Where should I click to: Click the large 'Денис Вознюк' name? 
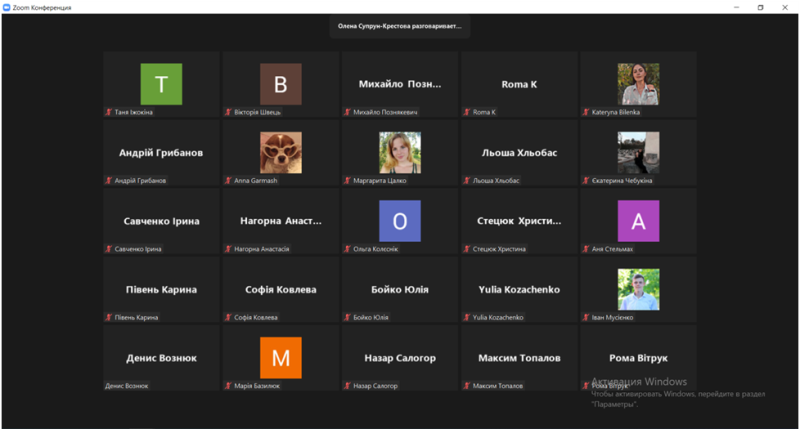[161, 358]
